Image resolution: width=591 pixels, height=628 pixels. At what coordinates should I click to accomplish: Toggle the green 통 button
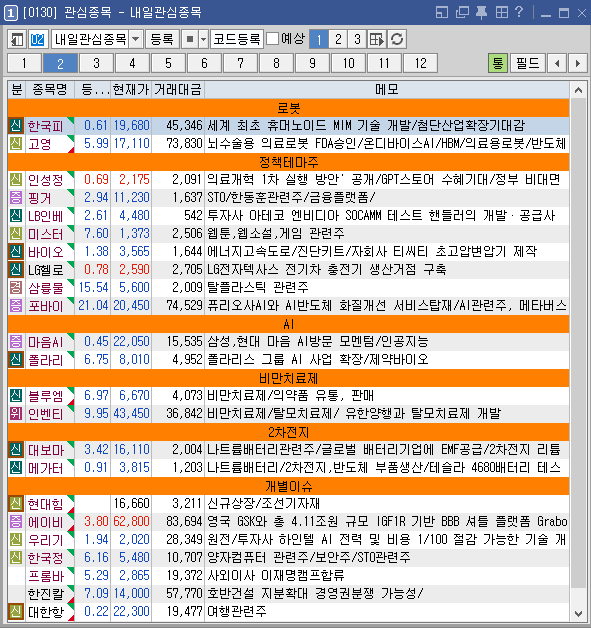(498, 63)
